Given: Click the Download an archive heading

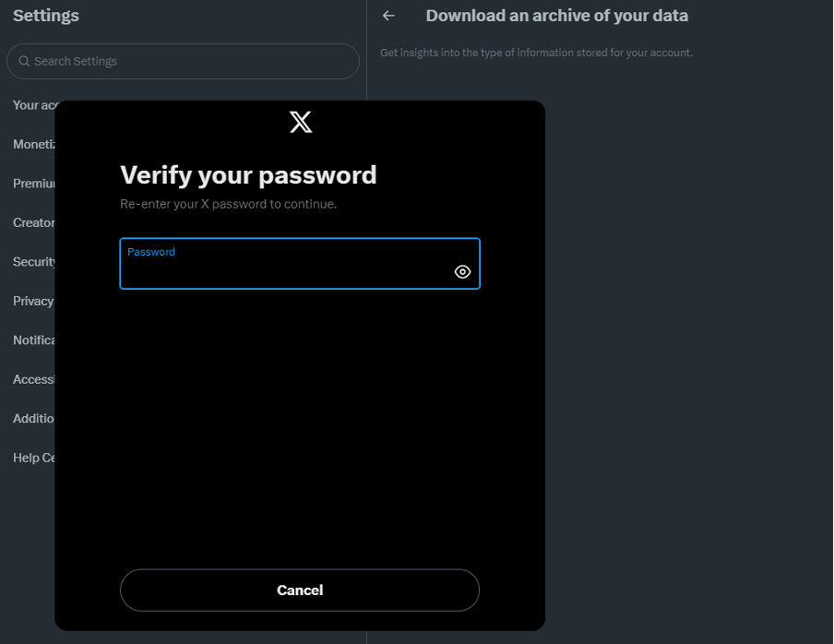Looking at the screenshot, I should point(556,15).
